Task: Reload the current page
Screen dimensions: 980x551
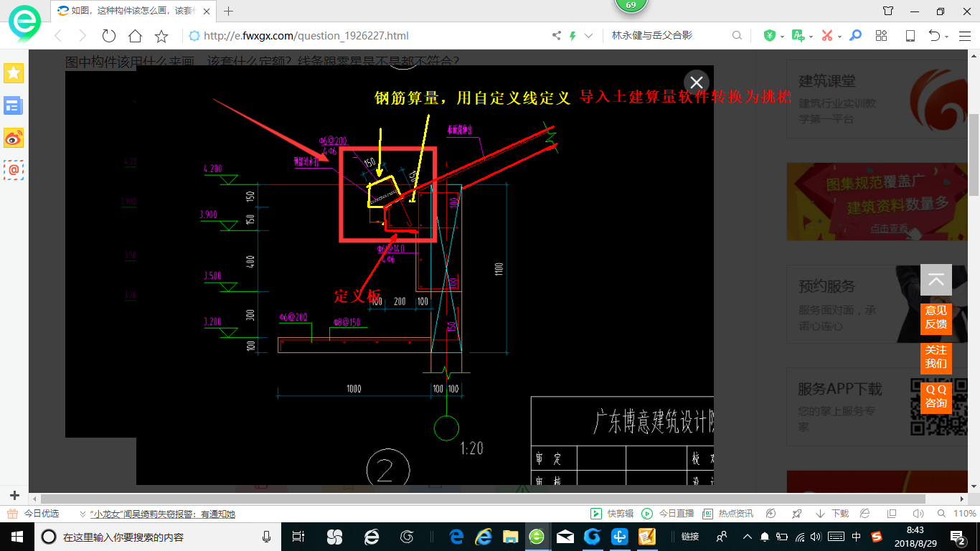Action: tap(108, 36)
